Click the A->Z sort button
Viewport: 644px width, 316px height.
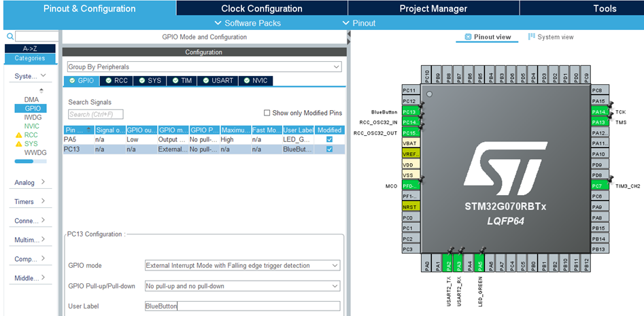coord(30,48)
